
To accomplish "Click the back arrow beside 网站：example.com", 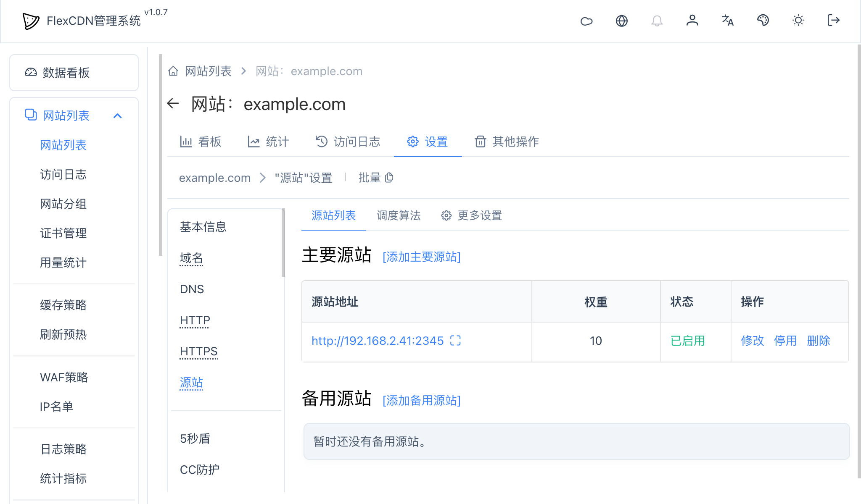I will [x=173, y=104].
